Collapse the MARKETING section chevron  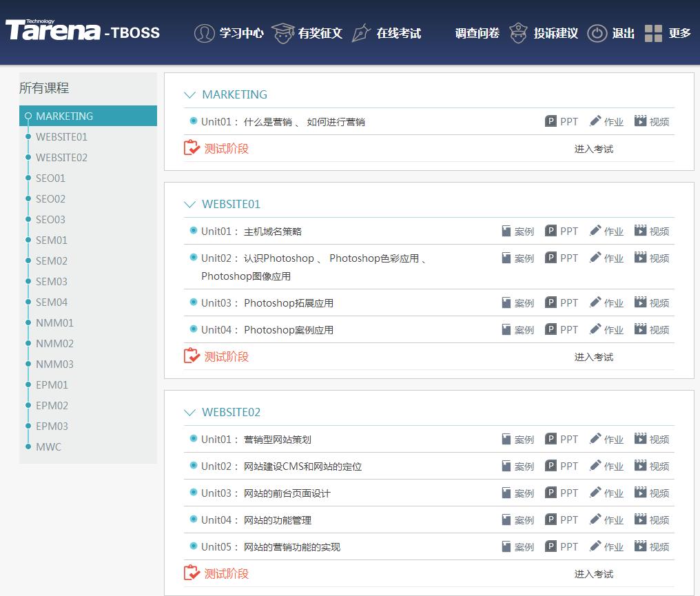point(189,94)
